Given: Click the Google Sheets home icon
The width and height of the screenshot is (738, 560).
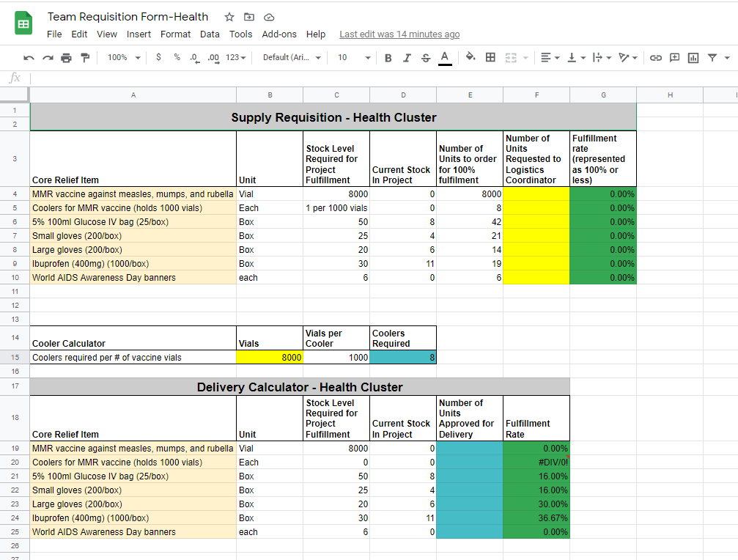Looking at the screenshot, I should [23, 23].
